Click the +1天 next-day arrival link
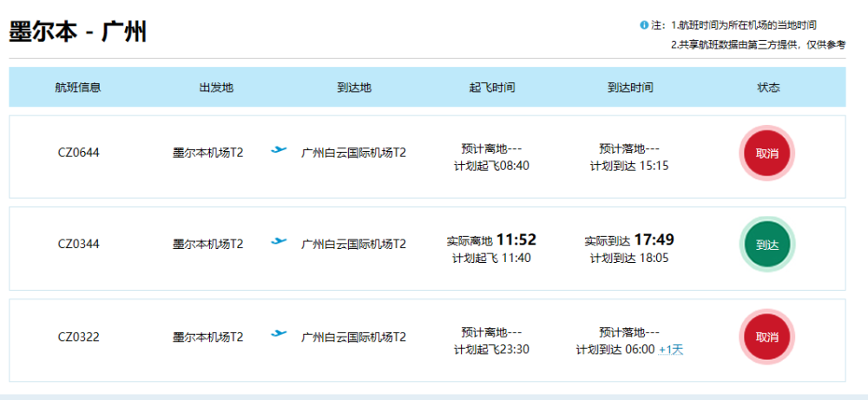 (671, 350)
